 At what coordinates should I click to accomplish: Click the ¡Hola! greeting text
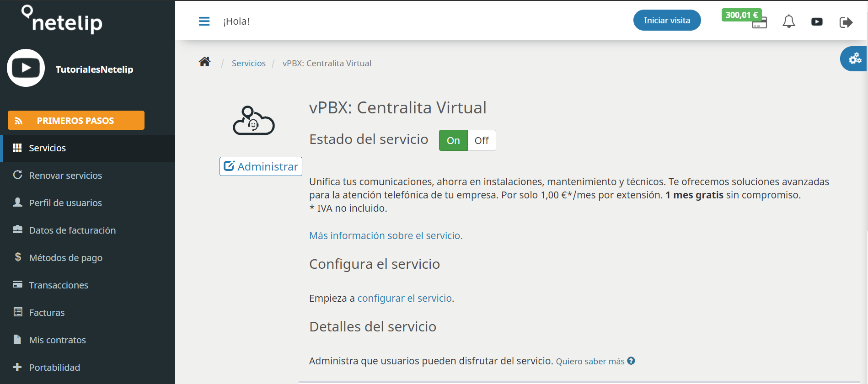(236, 21)
